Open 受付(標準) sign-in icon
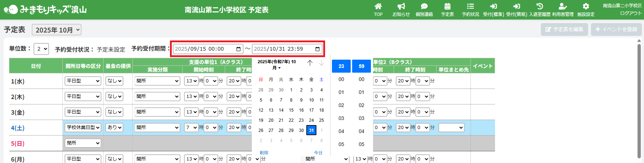This screenshot has height=163, width=644. pyautogui.click(x=493, y=7)
